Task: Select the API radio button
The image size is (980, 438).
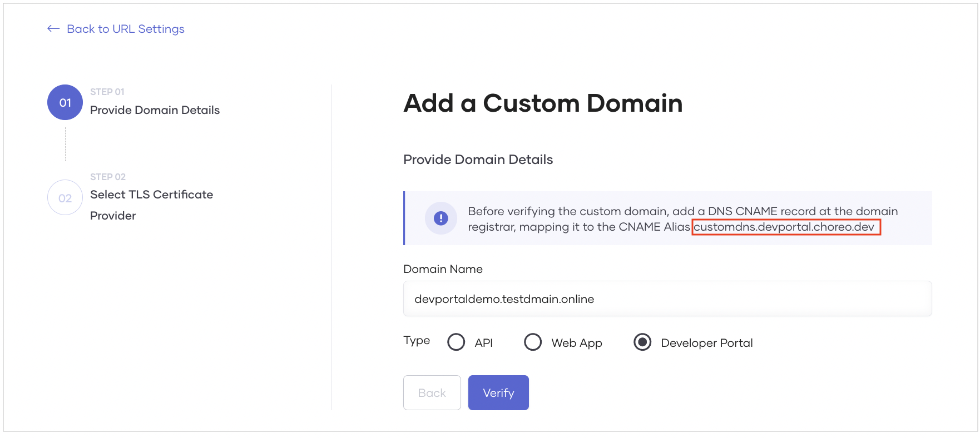Action: pos(456,342)
